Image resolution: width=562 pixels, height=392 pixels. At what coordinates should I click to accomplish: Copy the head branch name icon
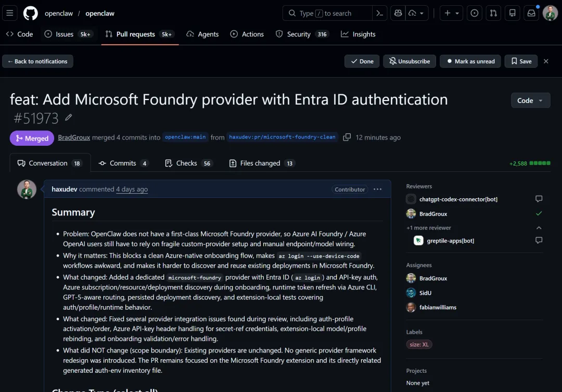pyautogui.click(x=347, y=137)
